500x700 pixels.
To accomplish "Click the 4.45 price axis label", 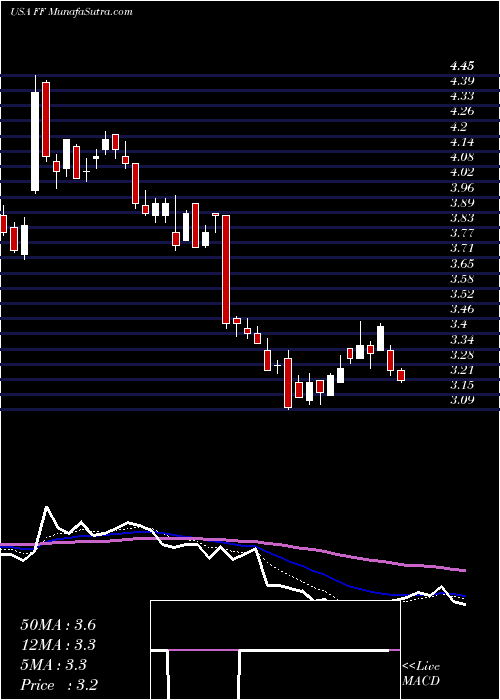I will click(462, 67).
